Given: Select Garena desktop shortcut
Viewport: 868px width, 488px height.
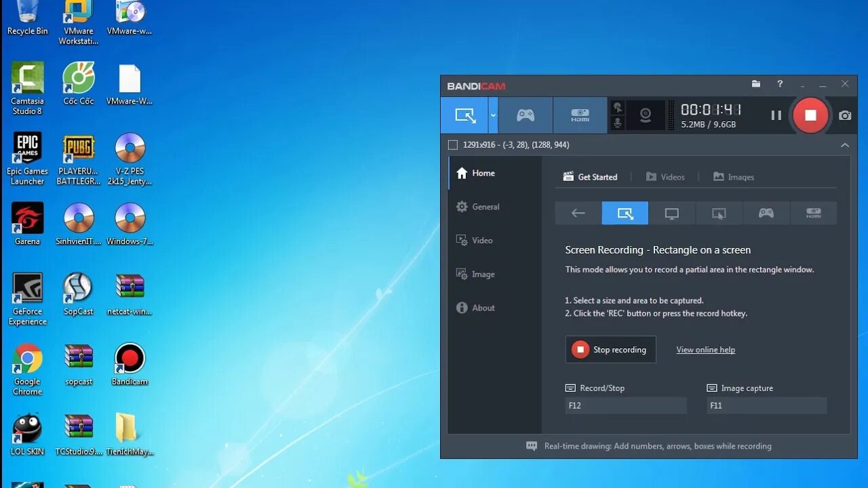Looking at the screenshot, I should click(27, 224).
